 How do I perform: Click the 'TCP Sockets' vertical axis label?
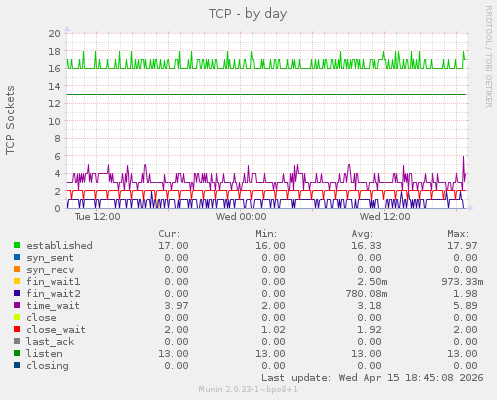pos(10,120)
